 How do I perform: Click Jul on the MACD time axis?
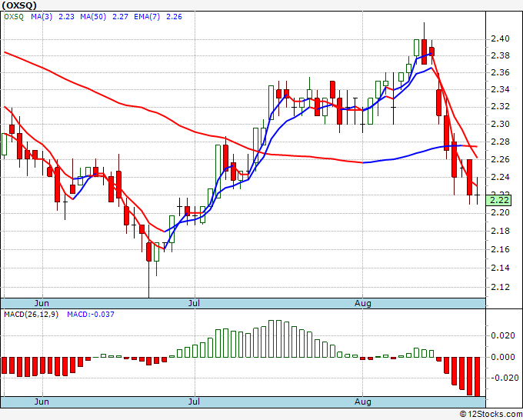pyautogui.click(x=194, y=402)
